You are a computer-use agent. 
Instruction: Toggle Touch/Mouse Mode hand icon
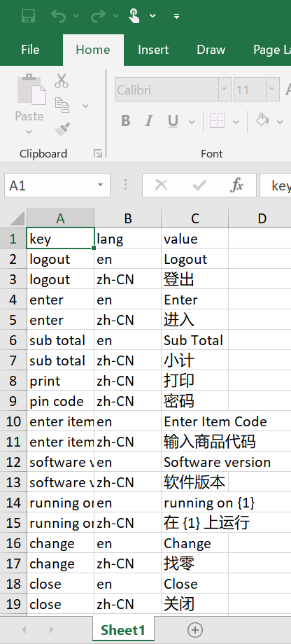[134, 15]
